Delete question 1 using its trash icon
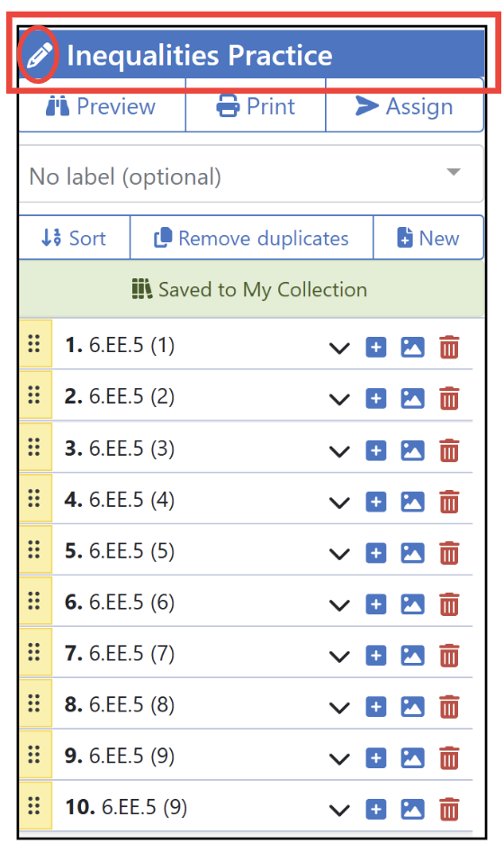Viewport: 504px width, 843px height. [x=449, y=348]
